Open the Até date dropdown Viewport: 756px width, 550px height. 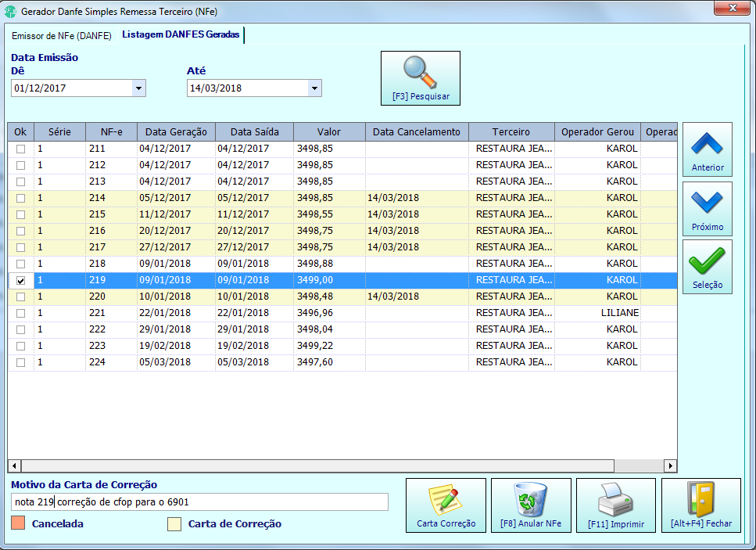[314, 88]
